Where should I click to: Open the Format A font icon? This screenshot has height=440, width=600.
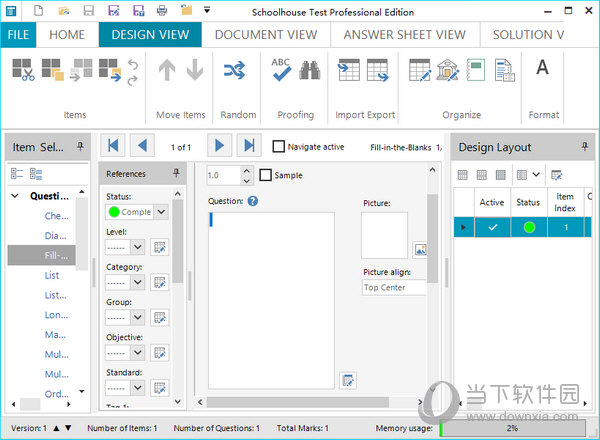[542, 68]
